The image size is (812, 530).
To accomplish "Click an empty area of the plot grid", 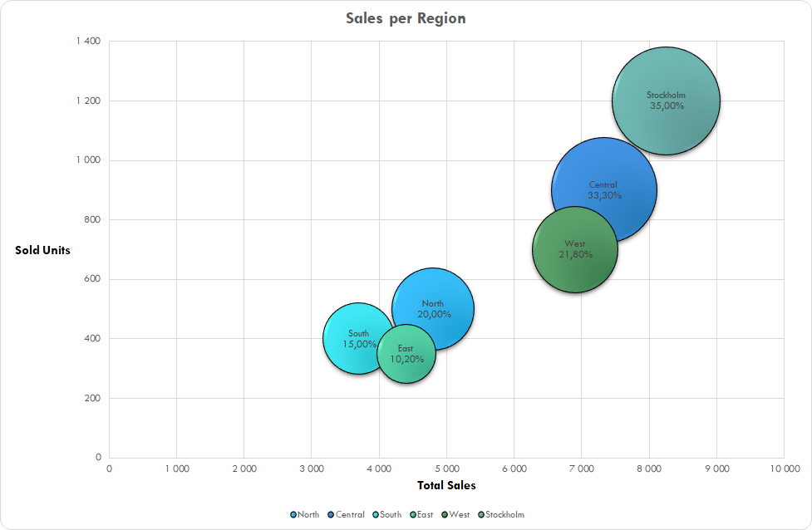I will (x=208, y=125).
